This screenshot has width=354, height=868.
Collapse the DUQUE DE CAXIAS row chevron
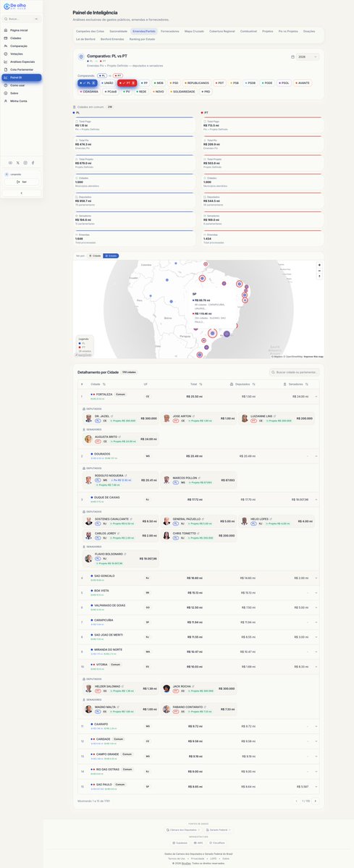coord(316,500)
